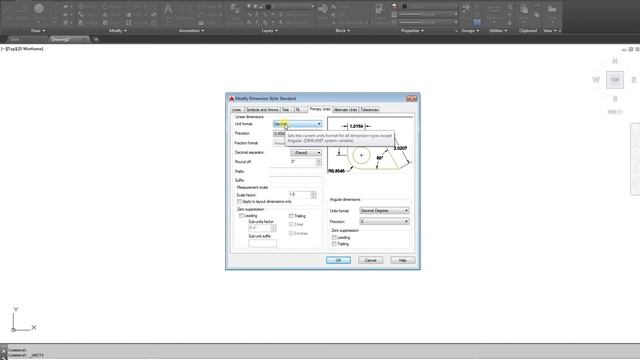Screen dimensions: 640x360
Task: Select the Text tool (large A)
Action: pyautogui.click(x=168, y=9)
